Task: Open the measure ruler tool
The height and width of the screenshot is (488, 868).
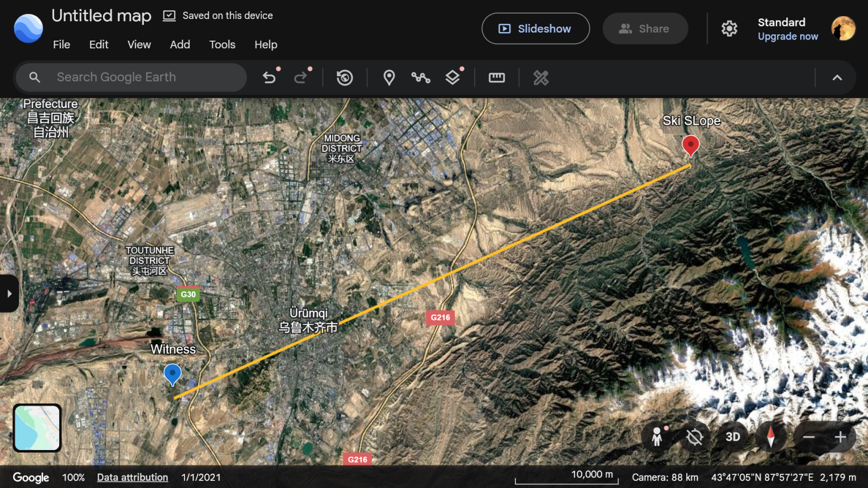Action: 496,78
